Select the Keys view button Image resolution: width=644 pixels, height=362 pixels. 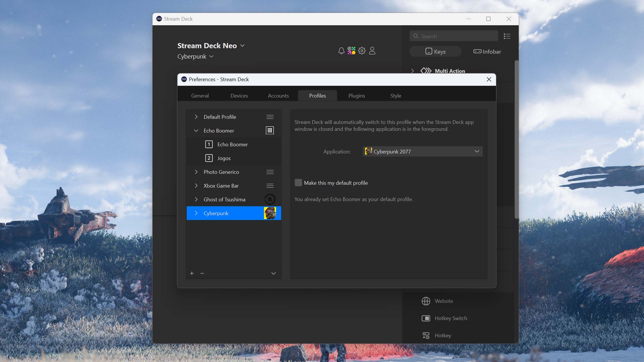point(435,52)
